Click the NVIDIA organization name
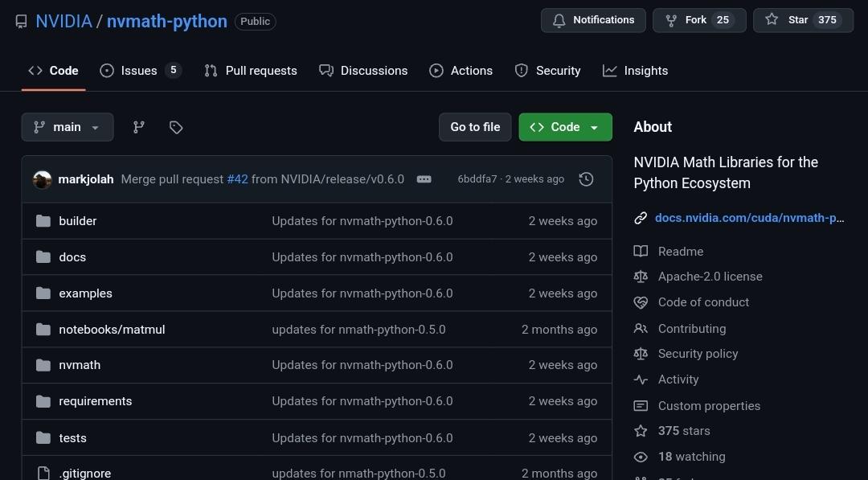 coord(63,21)
